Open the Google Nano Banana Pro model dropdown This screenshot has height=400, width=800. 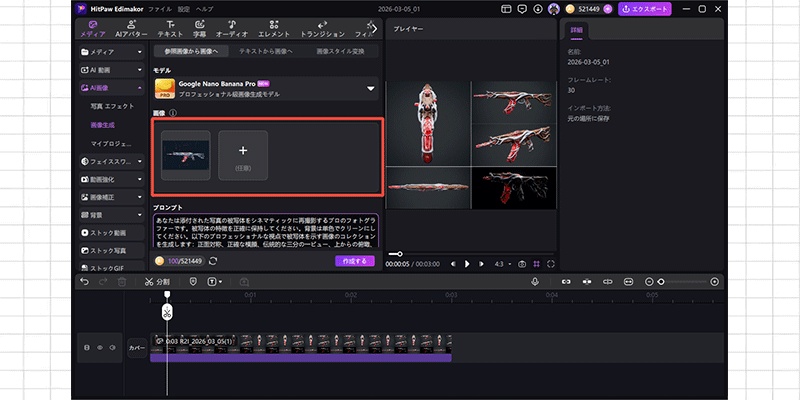point(266,88)
